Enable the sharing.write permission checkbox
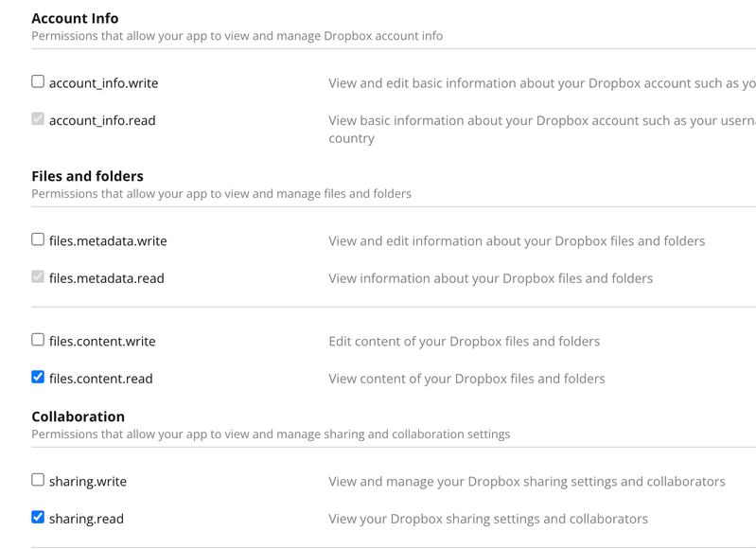This screenshot has width=756, height=549. point(38,480)
